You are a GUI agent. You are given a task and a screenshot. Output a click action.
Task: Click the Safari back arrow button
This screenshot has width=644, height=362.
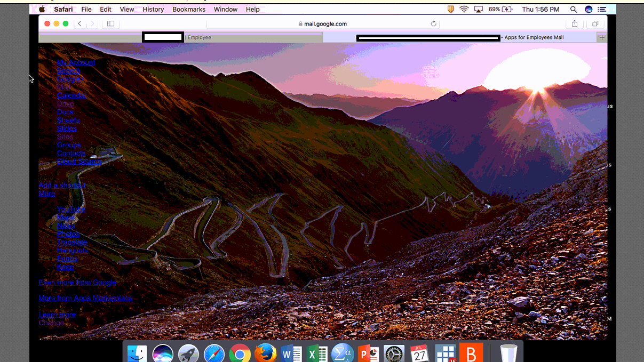[x=79, y=23]
